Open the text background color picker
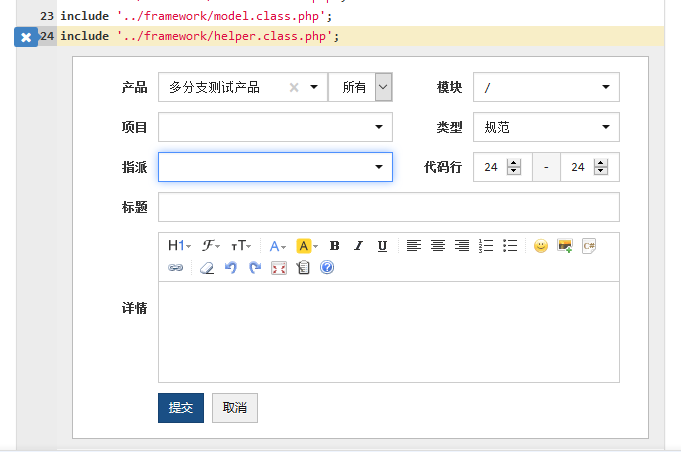The width and height of the screenshot is (681, 452). click(307, 246)
